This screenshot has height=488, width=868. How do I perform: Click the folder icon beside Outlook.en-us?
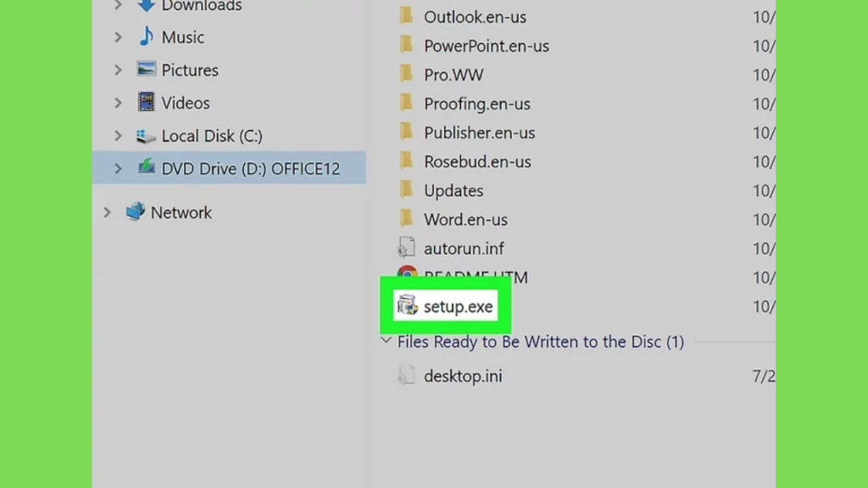coord(406,15)
